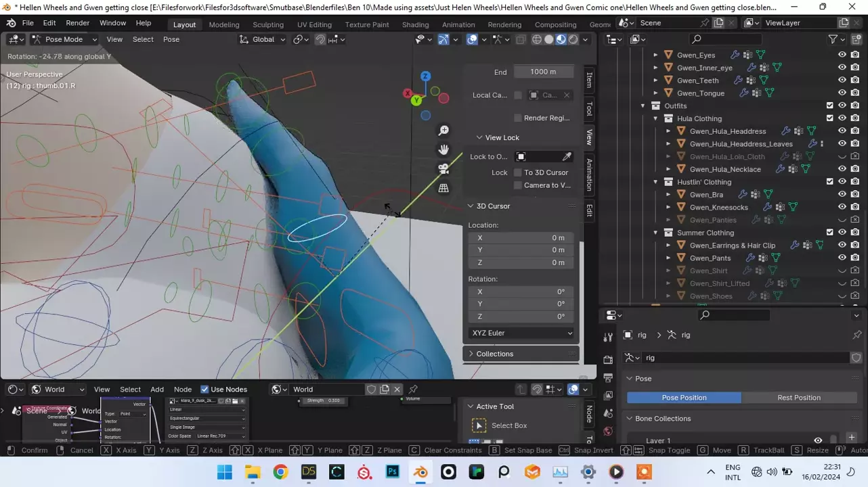Switch perspective/orthographic with grid icon
868x487 pixels.
coord(443,189)
